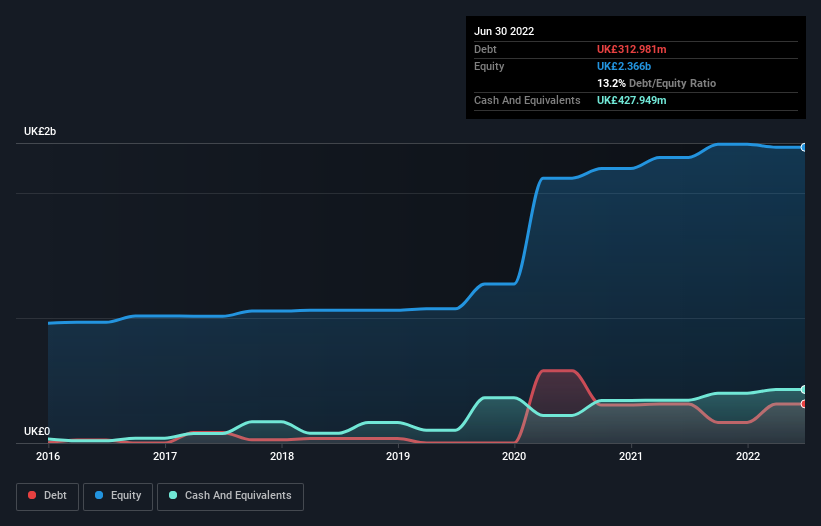Click the 2021 x-axis label

[x=631, y=456]
